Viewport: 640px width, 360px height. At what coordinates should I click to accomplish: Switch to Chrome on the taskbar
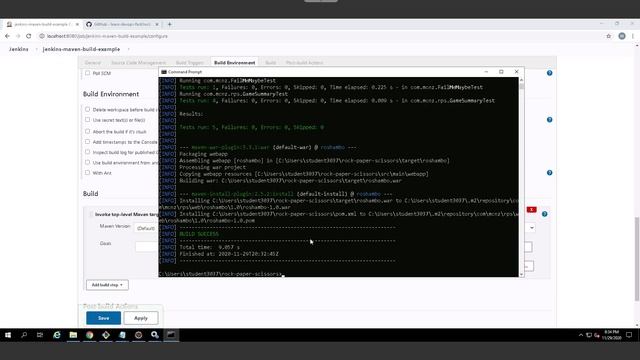tap(89, 335)
